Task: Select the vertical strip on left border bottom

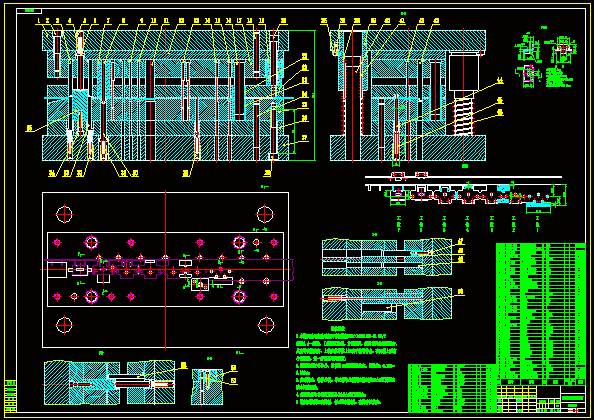Action: pyautogui.click(x=11, y=397)
